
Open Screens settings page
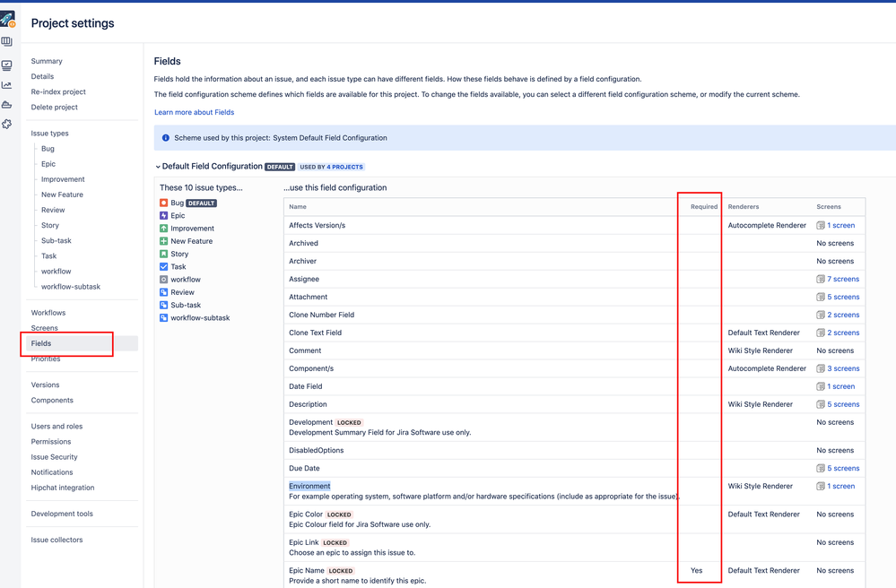click(x=45, y=328)
